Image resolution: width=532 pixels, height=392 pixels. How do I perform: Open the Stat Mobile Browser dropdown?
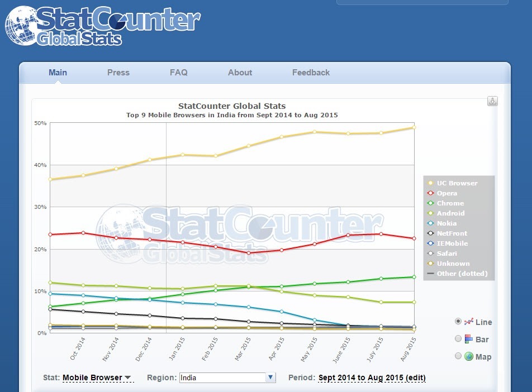click(x=97, y=377)
